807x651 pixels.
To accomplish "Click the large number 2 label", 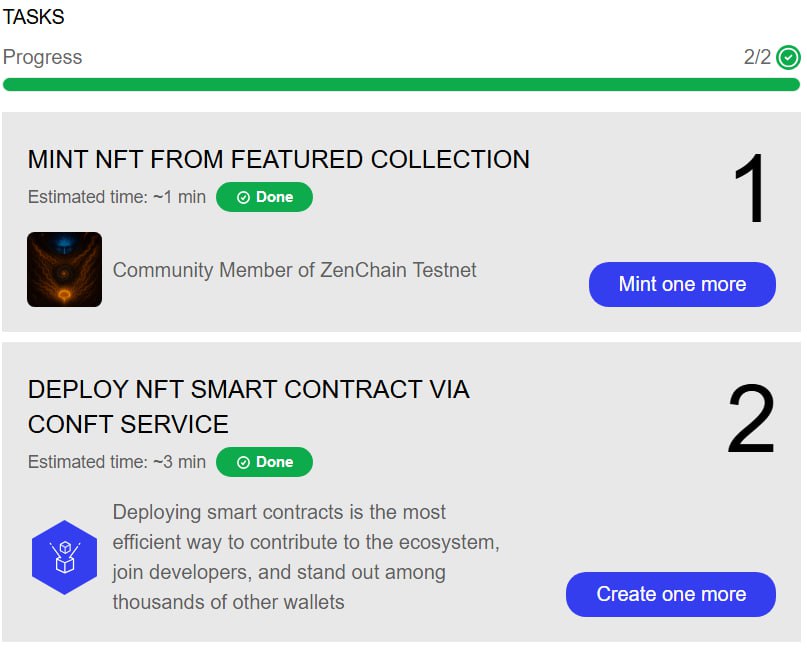I will pyautogui.click(x=751, y=418).
